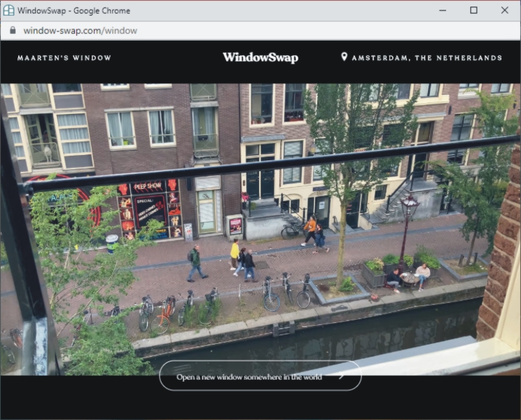Click the Maarten's Window label
Viewport: 521px width, 420px height.
click(64, 58)
